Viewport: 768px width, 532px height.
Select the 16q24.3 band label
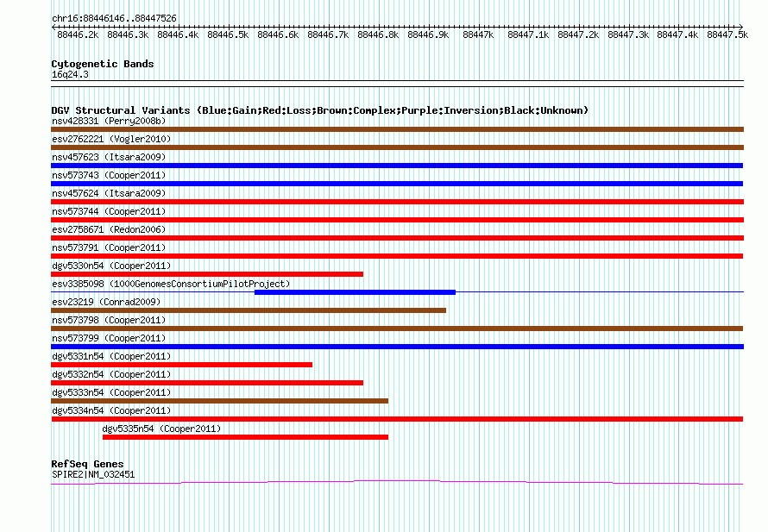(70, 74)
